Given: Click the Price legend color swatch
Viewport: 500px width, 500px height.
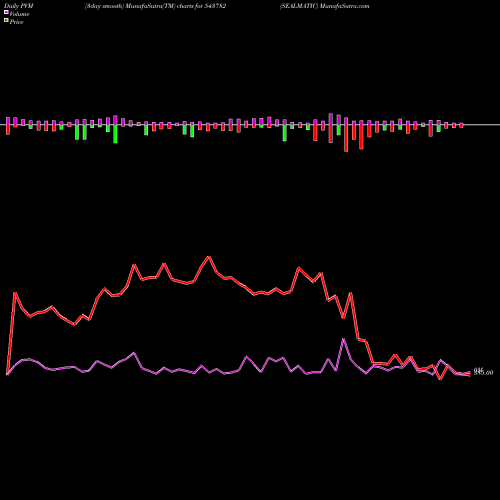Looking at the screenshot, I should (6, 20).
